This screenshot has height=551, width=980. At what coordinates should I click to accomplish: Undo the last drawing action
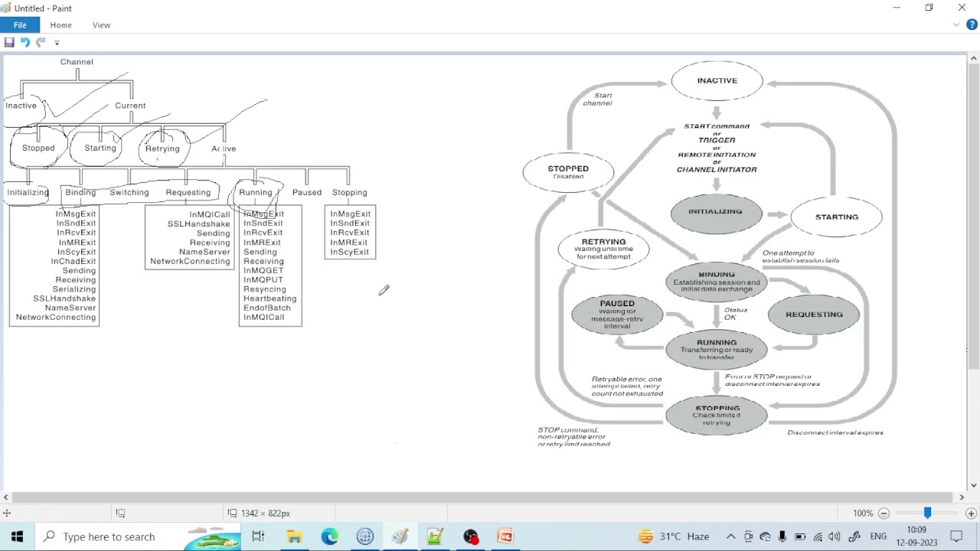pyautogui.click(x=25, y=43)
